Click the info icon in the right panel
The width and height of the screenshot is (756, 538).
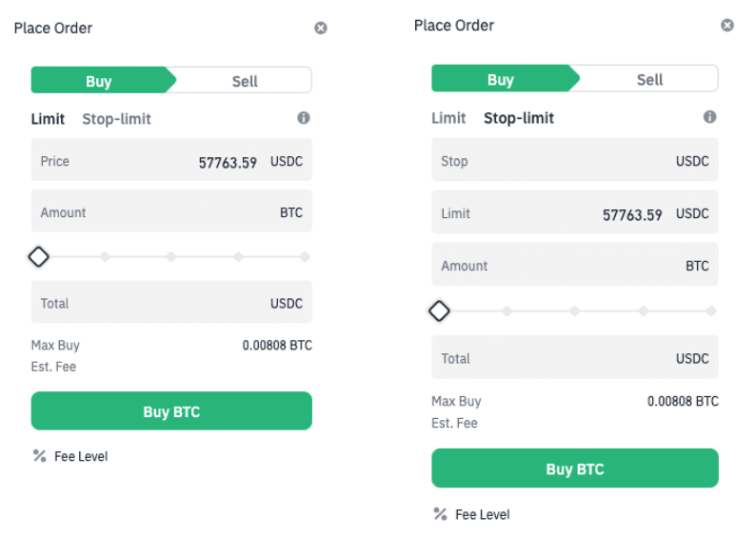[x=709, y=117]
